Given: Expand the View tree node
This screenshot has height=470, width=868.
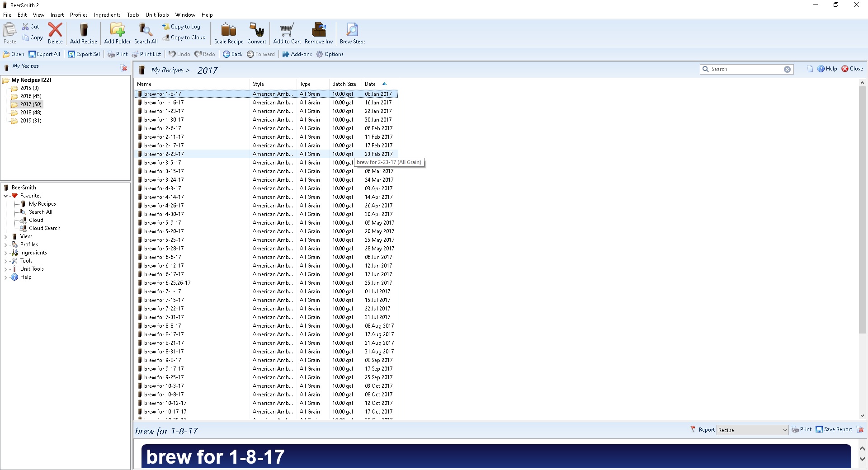Looking at the screenshot, I should 5,236.
